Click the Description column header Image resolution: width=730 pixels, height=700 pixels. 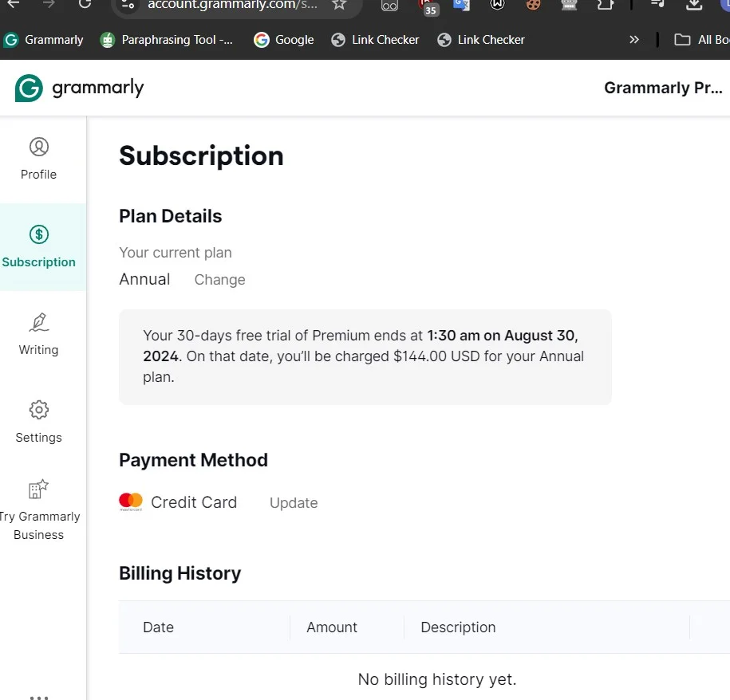[x=458, y=627]
